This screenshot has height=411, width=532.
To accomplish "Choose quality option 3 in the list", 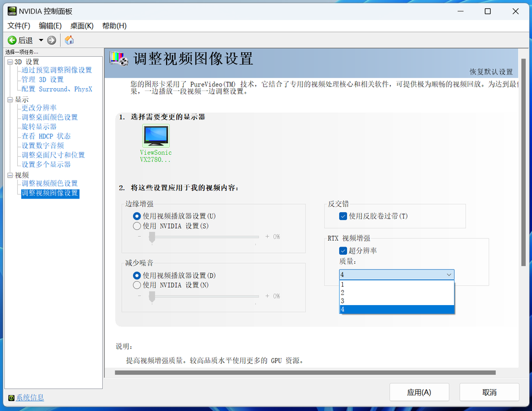I will point(397,301).
